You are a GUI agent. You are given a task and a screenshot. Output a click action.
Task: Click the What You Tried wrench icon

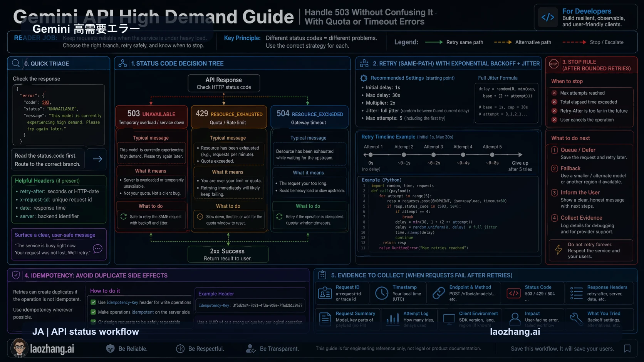pyautogui.click(x=577, y=319)
